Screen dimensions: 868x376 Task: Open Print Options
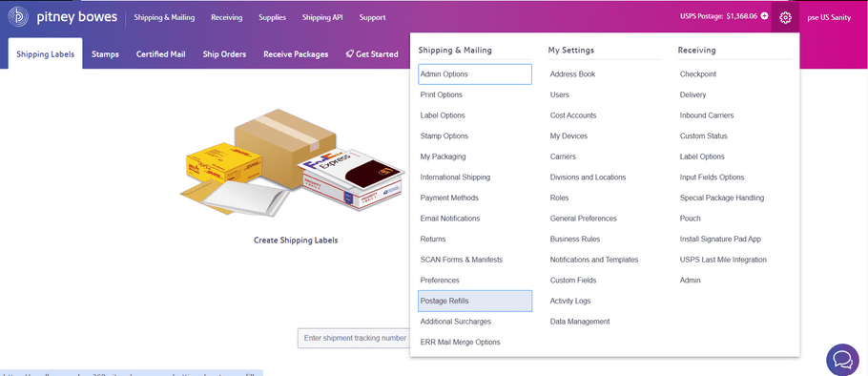point(442,94)
